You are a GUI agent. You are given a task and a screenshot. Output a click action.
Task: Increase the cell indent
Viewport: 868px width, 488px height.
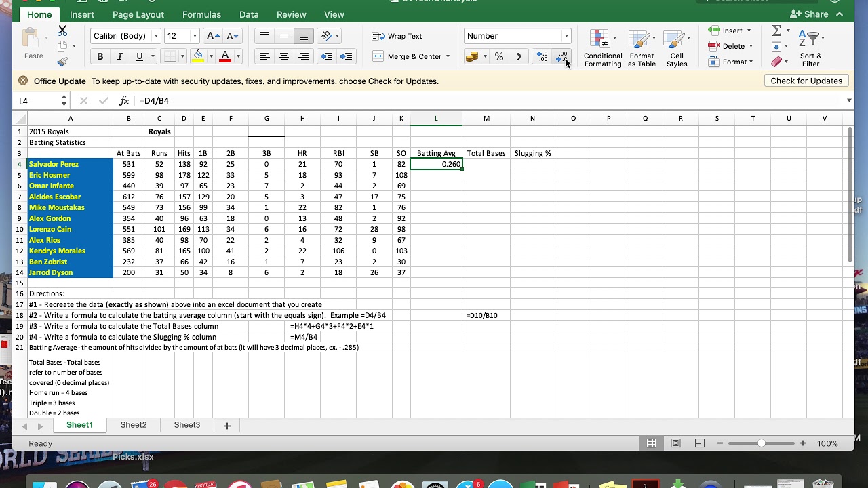(347, 56)
